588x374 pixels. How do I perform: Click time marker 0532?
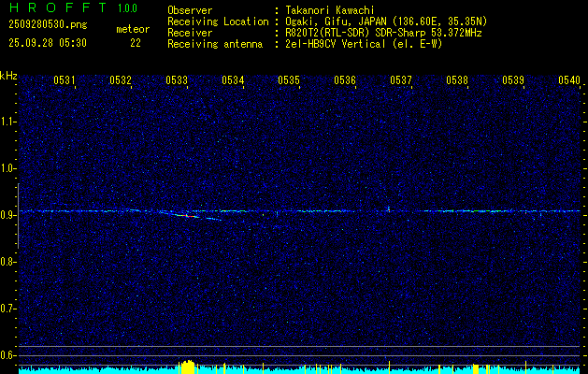pyautogui.click(x=121, y=80)
